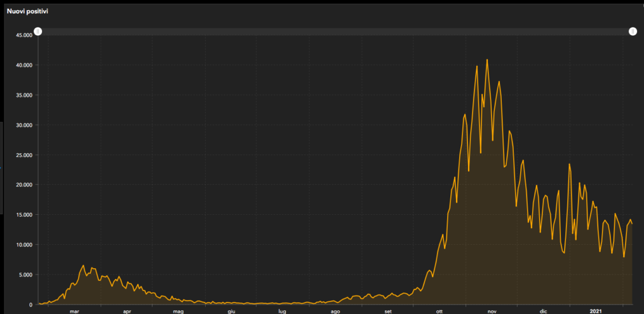
Task: Click the 20.000 value on y-axis
Action: click(x=23, y=185)
